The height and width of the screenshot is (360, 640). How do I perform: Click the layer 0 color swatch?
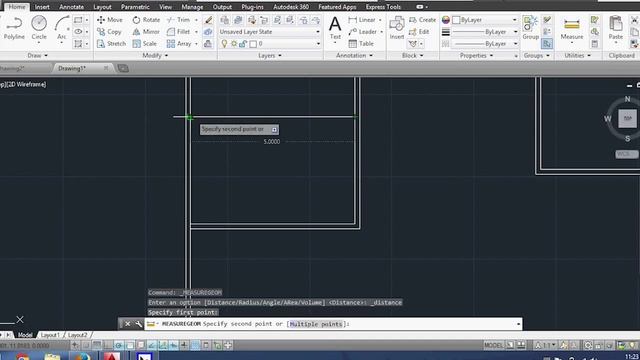(x=253, y=44)
